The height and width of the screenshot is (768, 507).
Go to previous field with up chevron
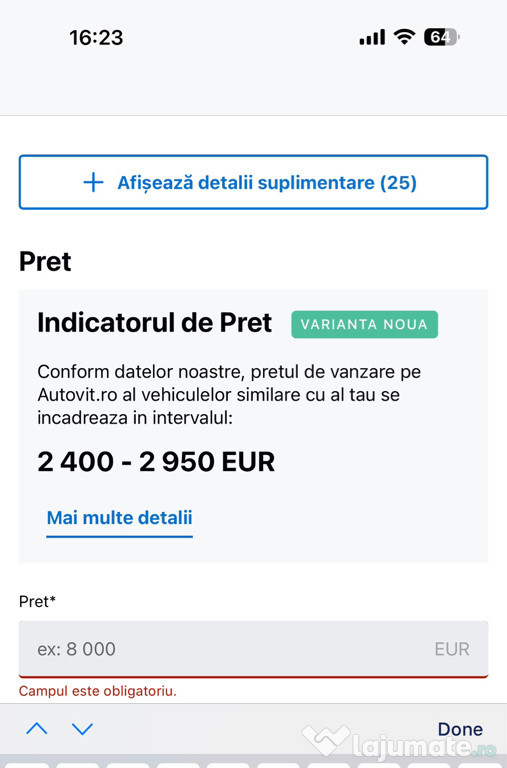[37, 729]
